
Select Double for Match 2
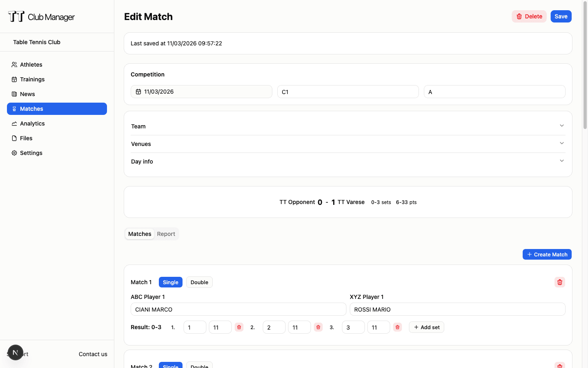199,366
